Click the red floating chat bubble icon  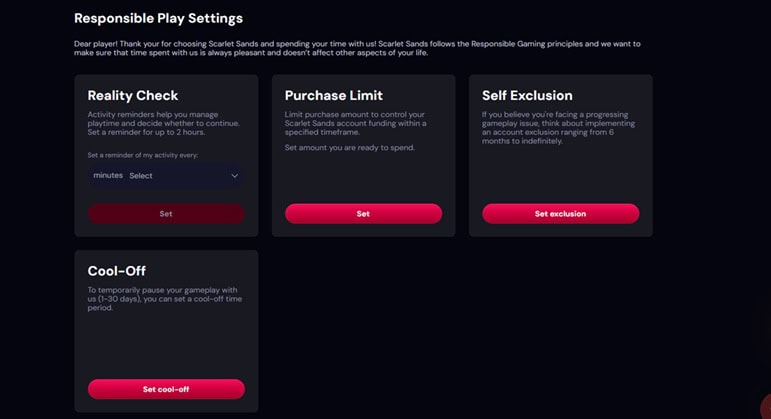point(765,408)
